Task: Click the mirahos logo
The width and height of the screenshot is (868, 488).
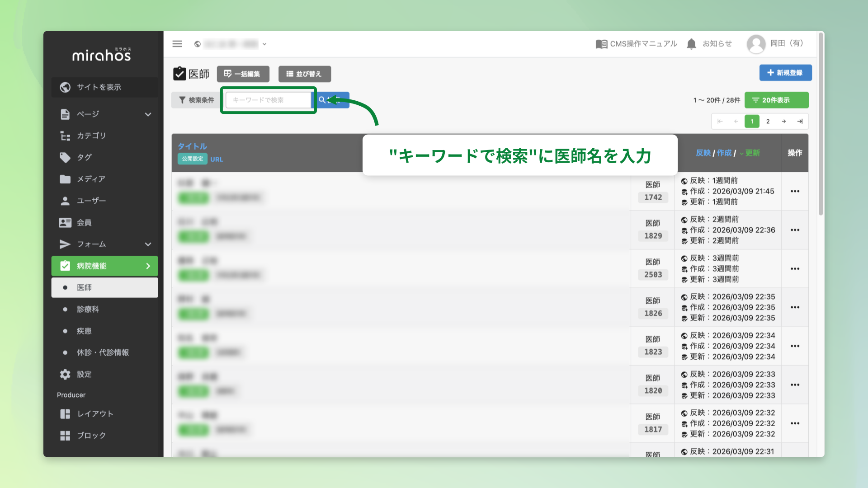Action: [x=102, y=54]
